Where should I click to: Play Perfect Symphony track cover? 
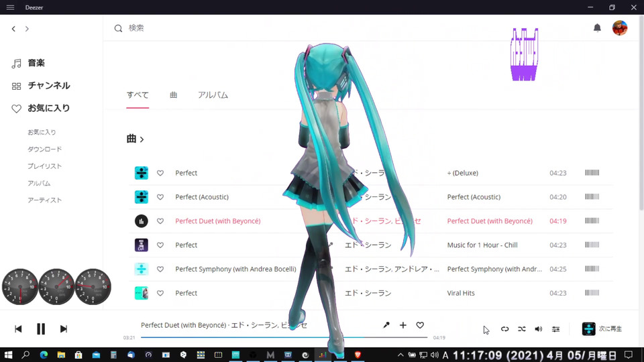[142, 269]
